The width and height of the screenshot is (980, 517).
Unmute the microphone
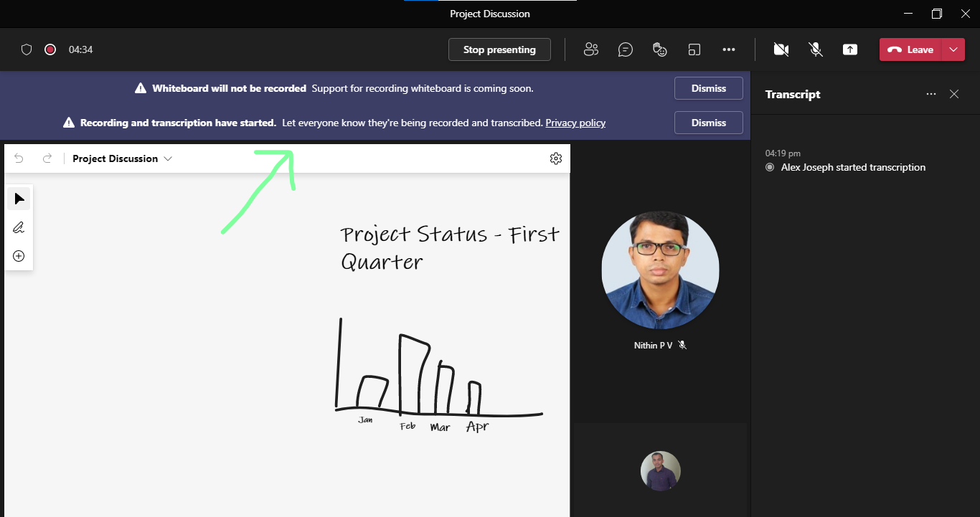[x=816, y=49]
